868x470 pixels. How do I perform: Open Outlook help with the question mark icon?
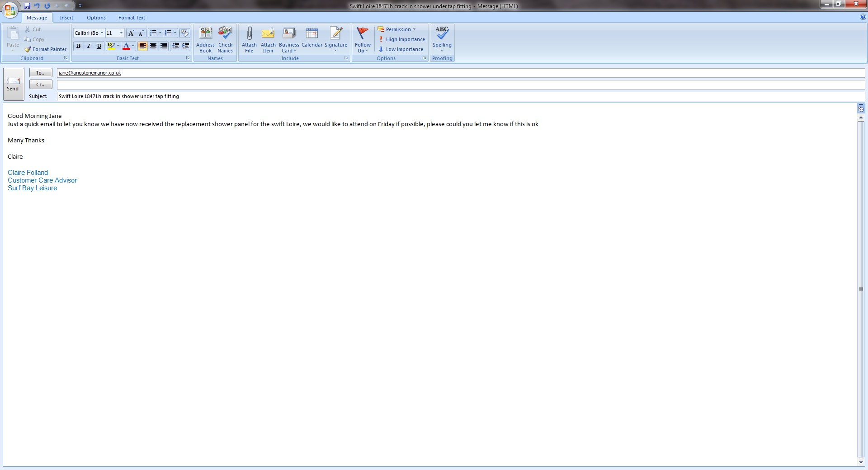(x=863, y=17)
